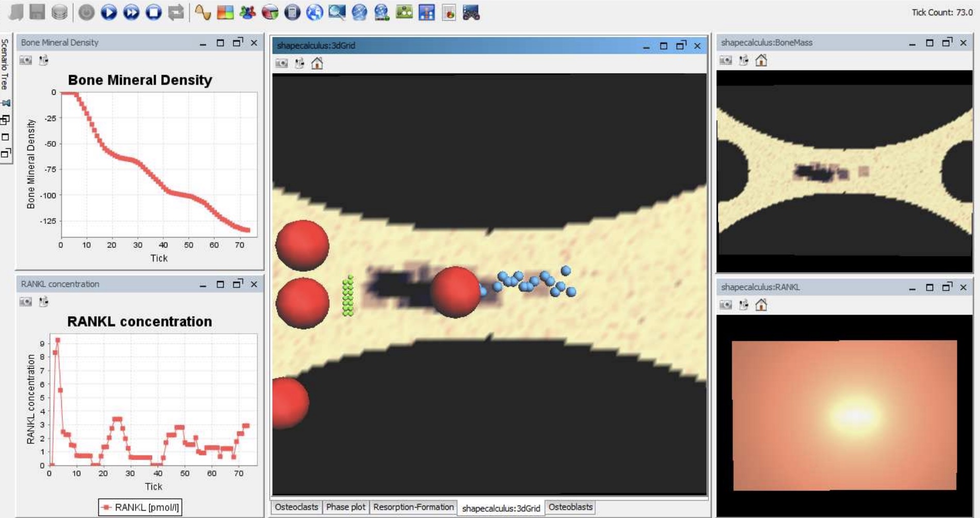This screenshot has width=980, height=518.
Task: Take a snapshot of the RANKL concentration chart
Action: click(26, 302)
